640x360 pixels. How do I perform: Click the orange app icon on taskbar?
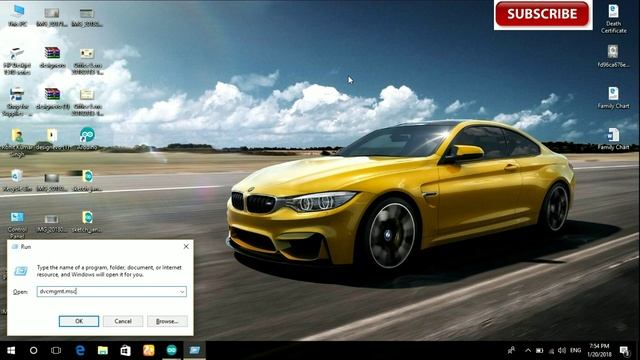(x=149, y=350)
